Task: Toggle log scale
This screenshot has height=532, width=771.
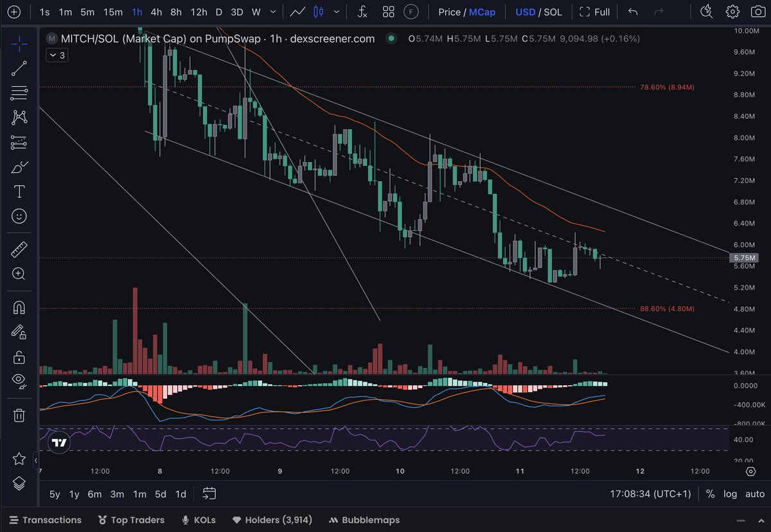Action: click(x=731, y=494)
